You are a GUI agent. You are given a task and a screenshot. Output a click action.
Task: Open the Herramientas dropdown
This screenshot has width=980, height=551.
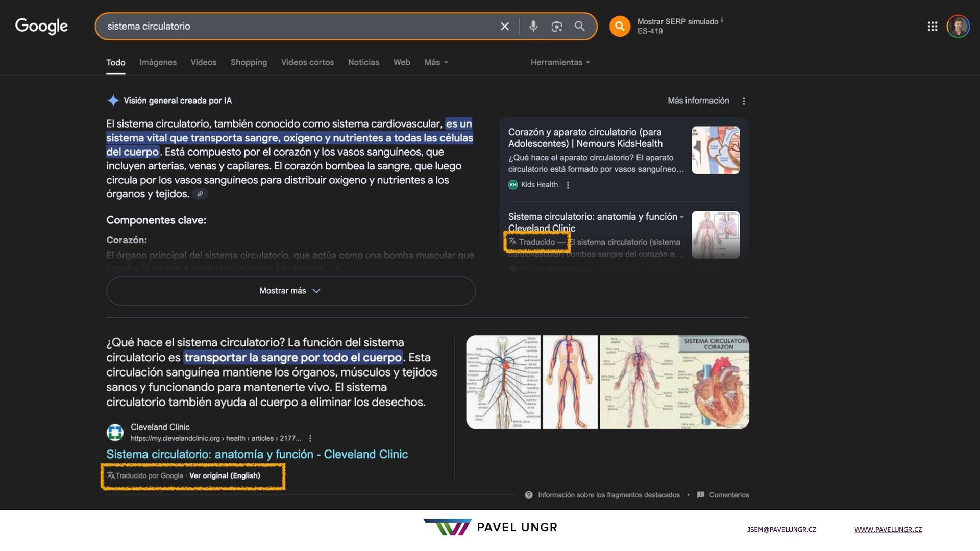click(x=560, y=62)
